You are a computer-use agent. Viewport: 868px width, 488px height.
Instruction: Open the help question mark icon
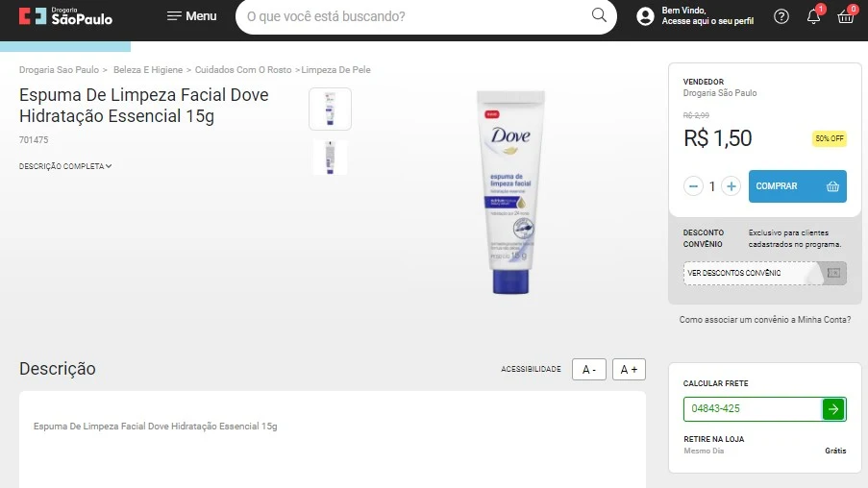tap(781, 16)
